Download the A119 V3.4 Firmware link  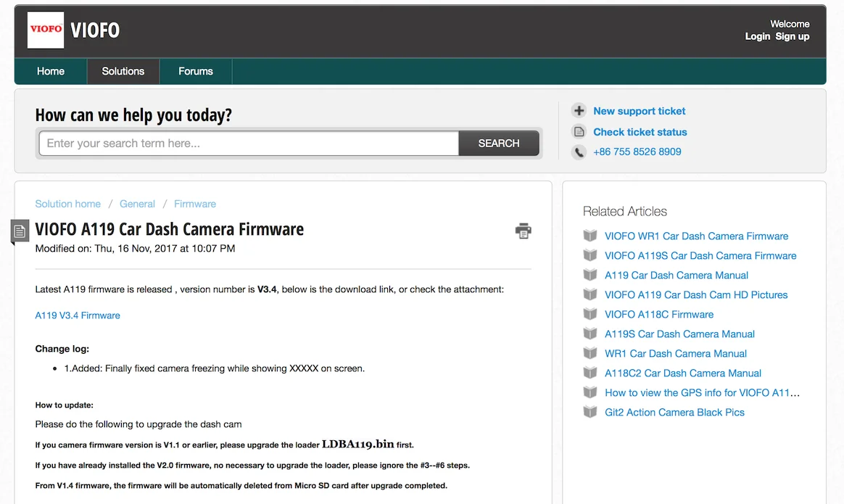pyautogui.click(x=78, y=315)
